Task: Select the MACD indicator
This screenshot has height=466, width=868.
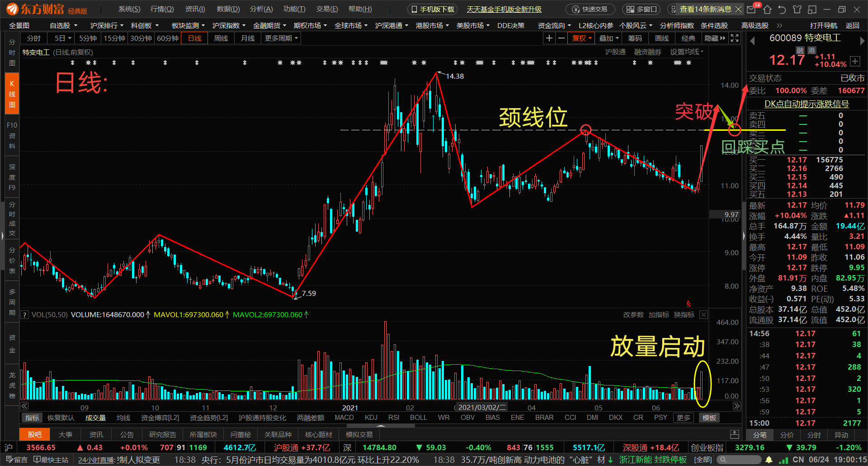Action: 344,418
